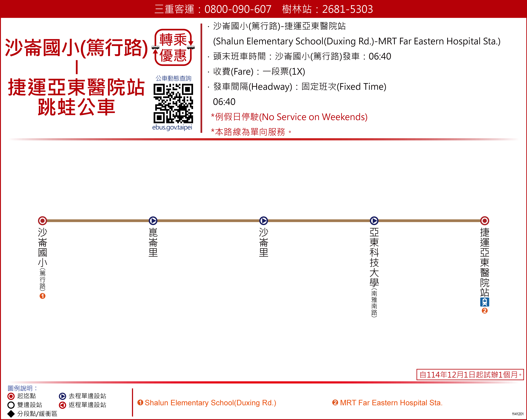Click the 返程單邊設站 legend arrow symbol
Viewport: 527px width, 420px height.
click(x=63, y=405)
